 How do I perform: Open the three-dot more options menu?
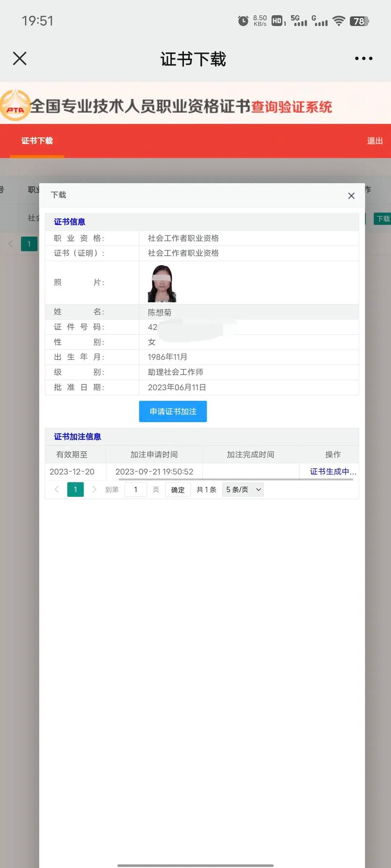[364, 59]
